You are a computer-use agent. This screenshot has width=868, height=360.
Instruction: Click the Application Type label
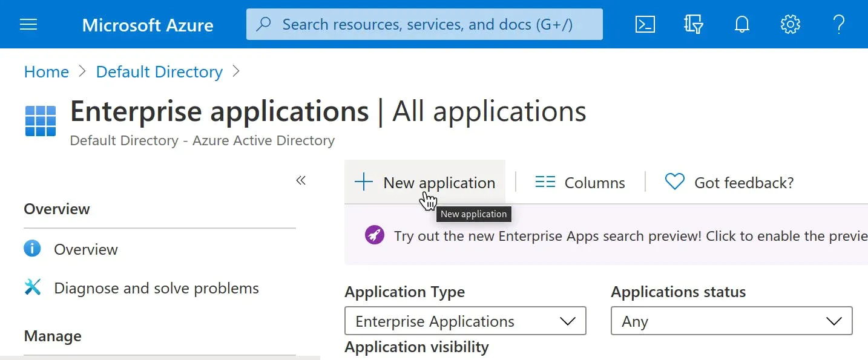405,292
